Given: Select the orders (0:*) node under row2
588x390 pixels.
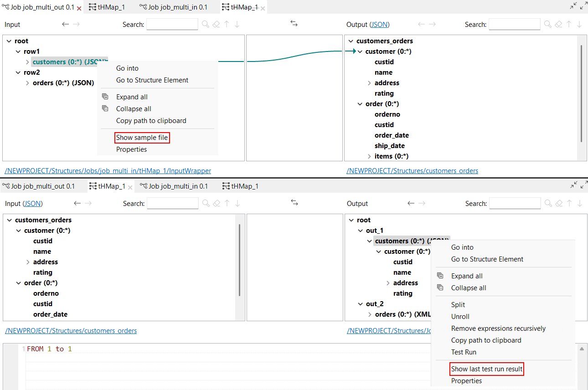Looking at the screenshot, I should 63,82.
